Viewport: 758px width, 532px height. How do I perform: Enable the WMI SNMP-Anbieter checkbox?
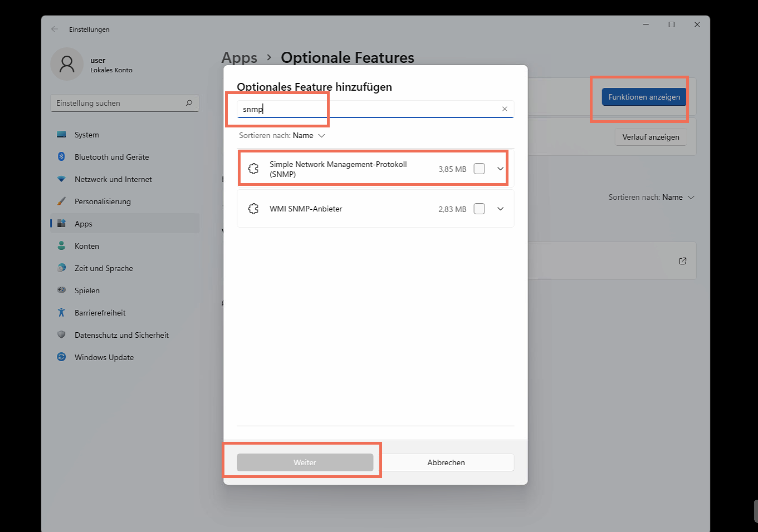479,209
